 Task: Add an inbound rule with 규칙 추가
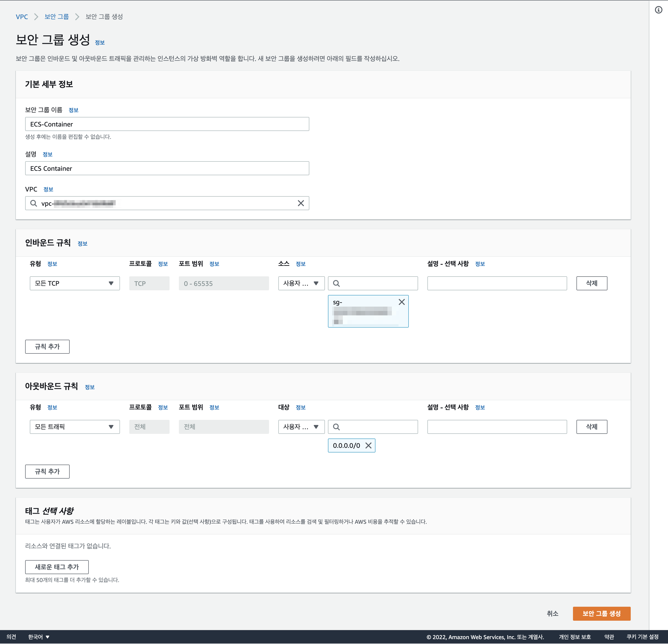click(47, 347)
